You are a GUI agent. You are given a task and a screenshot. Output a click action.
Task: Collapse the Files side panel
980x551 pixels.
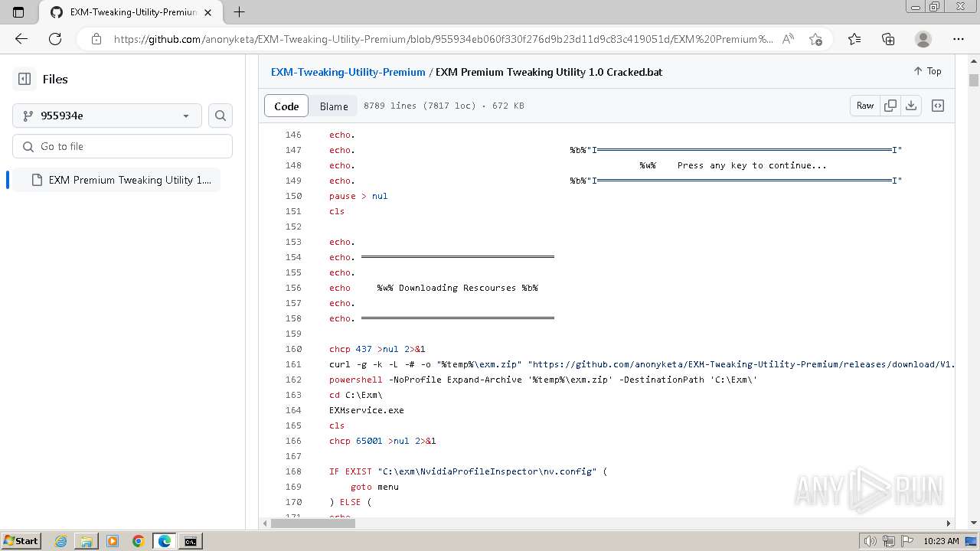pyautogui.click(x=24, y=79)
